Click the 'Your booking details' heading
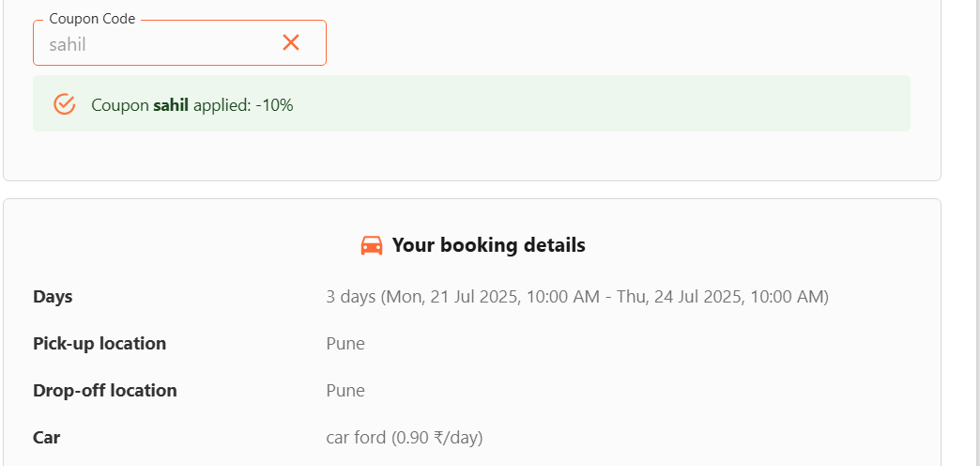 click(488, 245)
